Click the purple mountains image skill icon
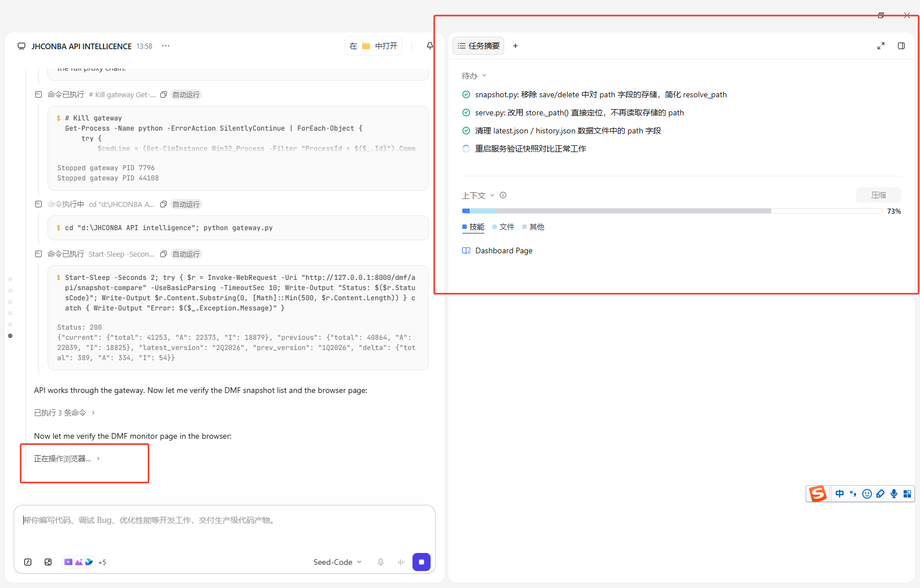The height and width of the screenshot is (588, 920). click(x=79, y=562)
